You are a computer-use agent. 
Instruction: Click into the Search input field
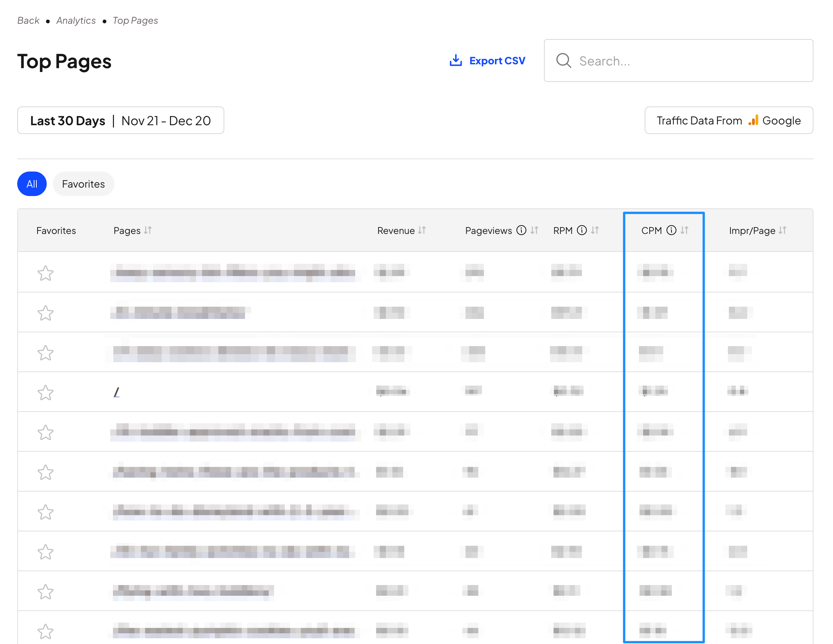point(689,61)
